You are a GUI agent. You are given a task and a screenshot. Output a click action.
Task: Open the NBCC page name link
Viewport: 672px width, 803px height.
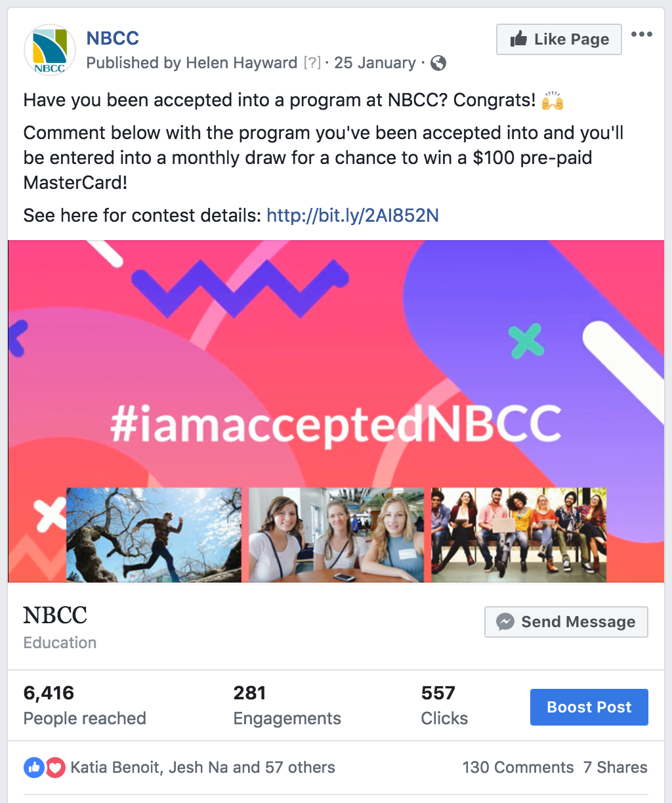click(x=113, y=38)
